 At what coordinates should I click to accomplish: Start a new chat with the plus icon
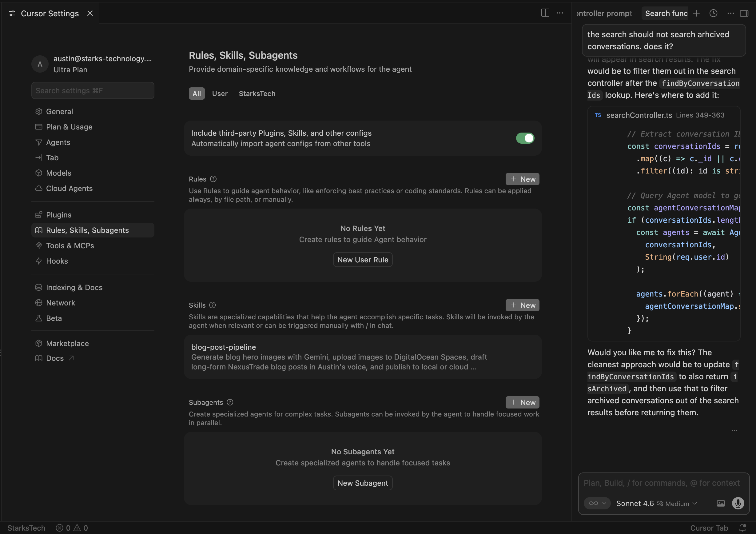(x=696, y=13)
